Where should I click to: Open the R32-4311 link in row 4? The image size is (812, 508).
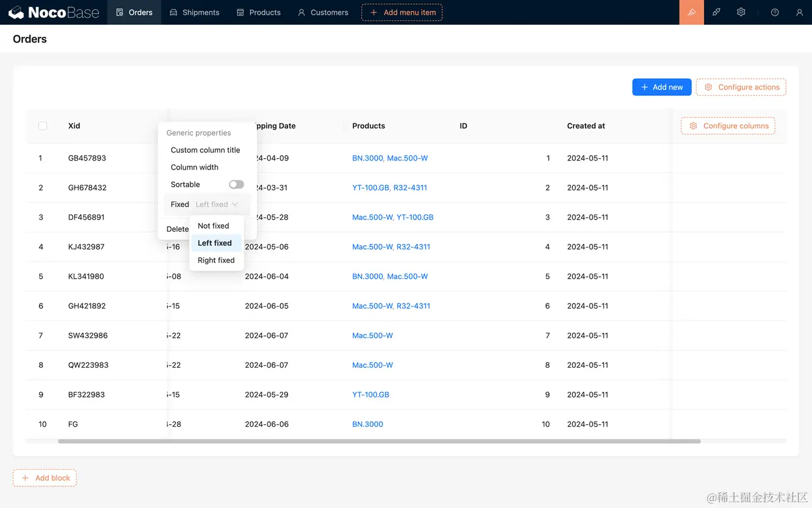413,246
